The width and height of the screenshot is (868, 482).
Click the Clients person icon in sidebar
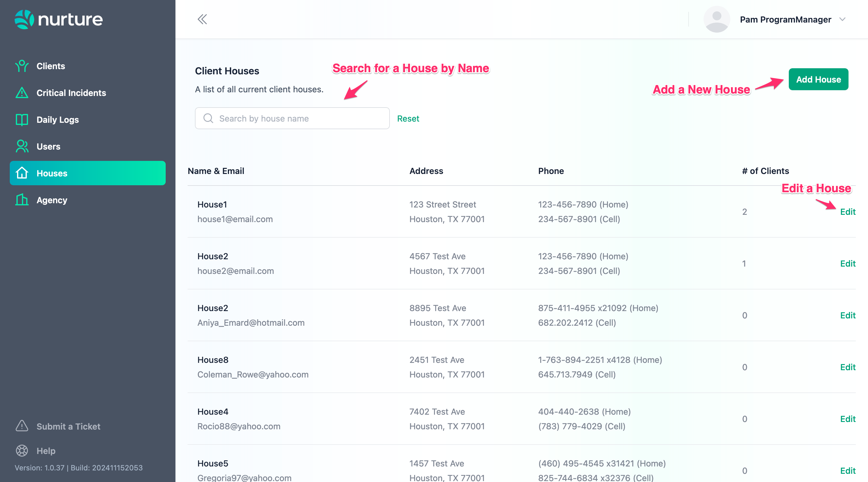coord(22,66)
